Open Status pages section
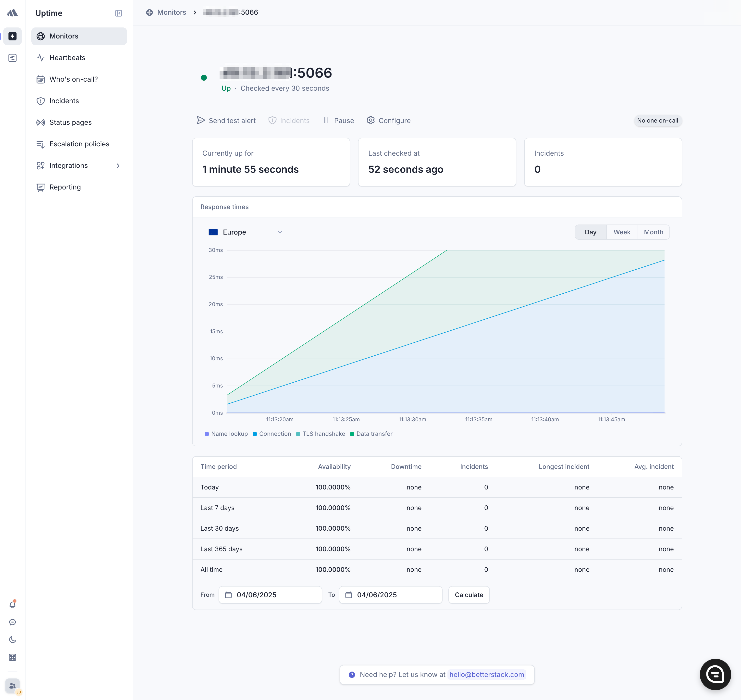Screen dimensions: 741x700 click(x=79, y=122)
